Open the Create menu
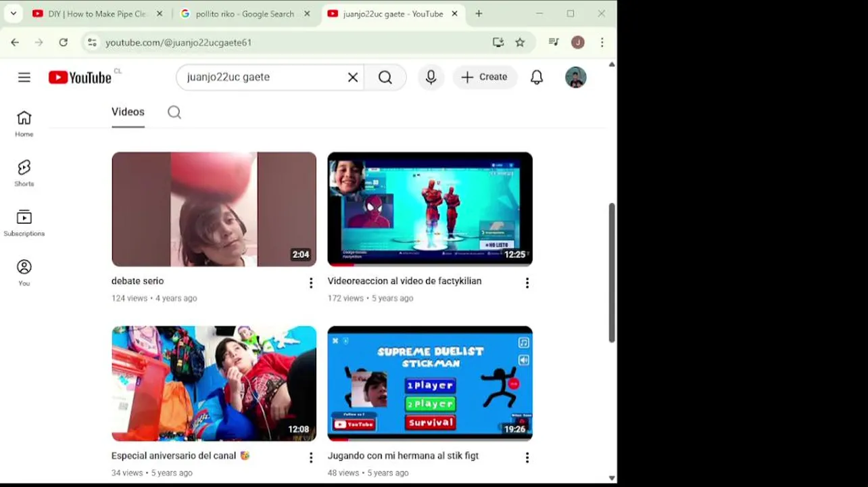The height and width of the screenshot is (487, 868). (485, 77)
